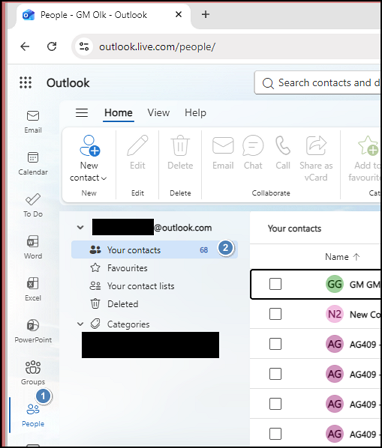The height and width of the screenshot is (448, 382).
Task: Select People in the left rail
Action: (33, 415)
